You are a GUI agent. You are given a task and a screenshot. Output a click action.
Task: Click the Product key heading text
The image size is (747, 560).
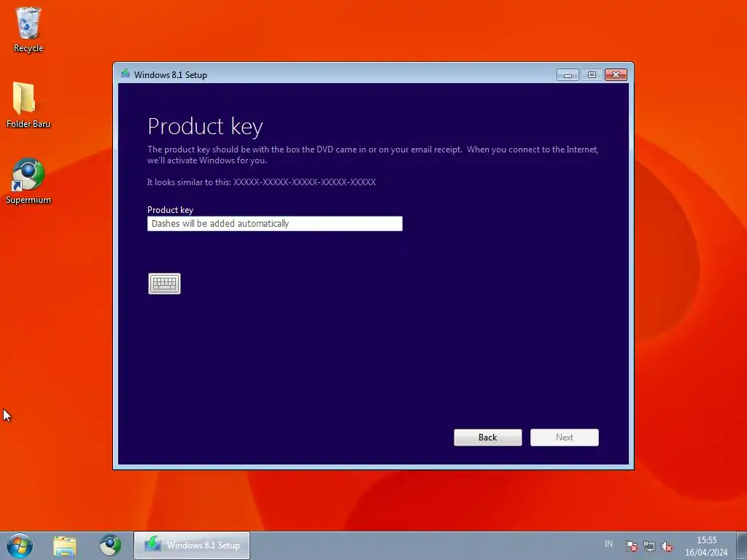coord(205,127)
